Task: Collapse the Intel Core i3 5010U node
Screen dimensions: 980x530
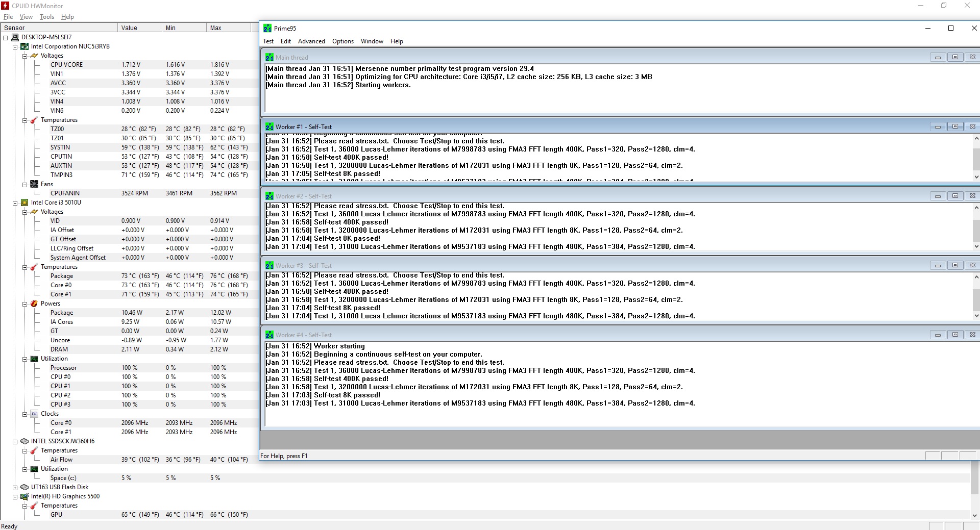Action: [15, 203]
